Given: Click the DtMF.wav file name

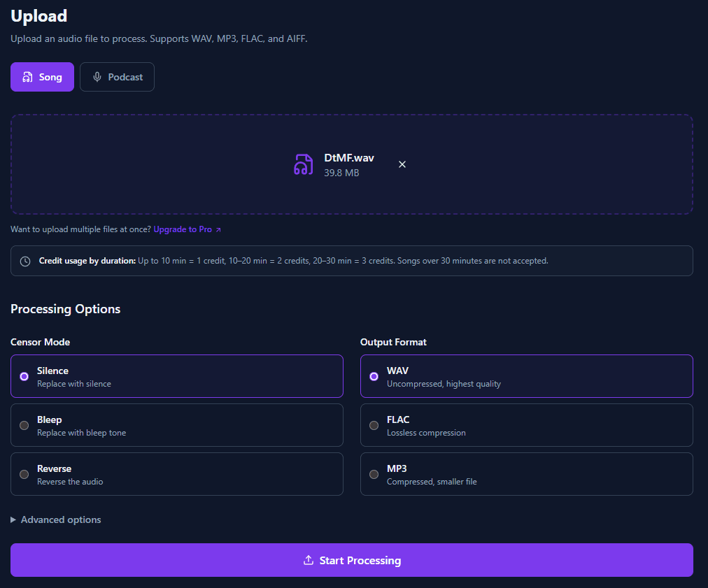Looking at the screenshot, I should pos(348,157).
